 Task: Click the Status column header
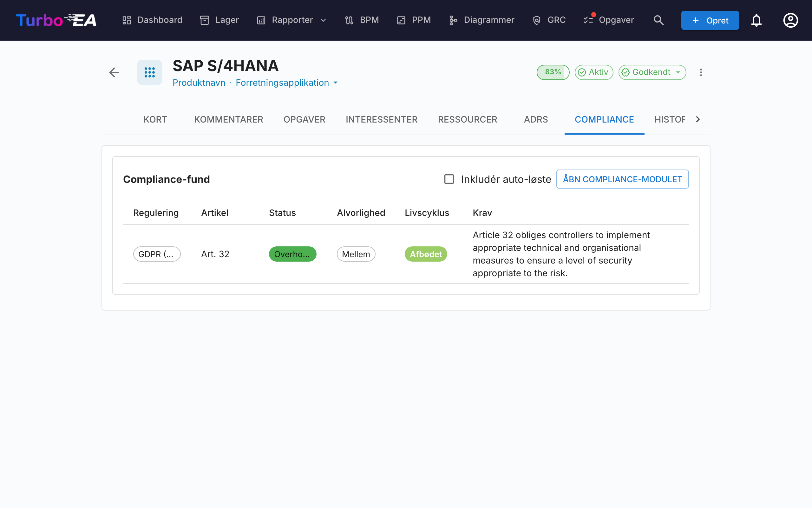click(282, 213)
